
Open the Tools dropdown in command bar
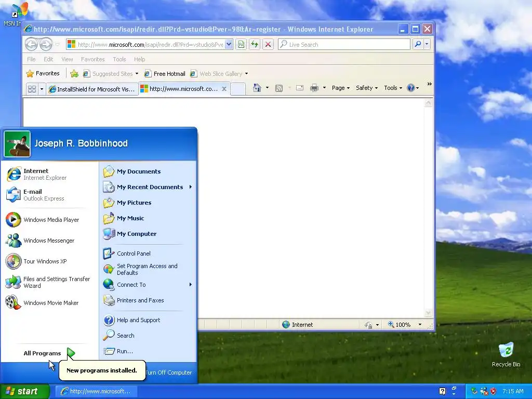393,88
